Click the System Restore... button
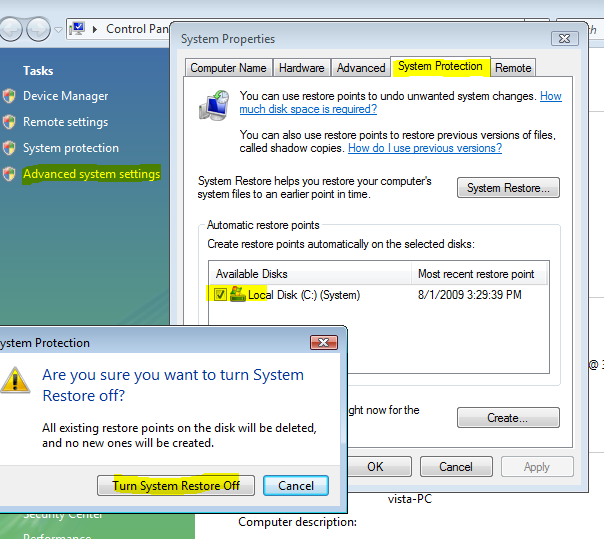604x539 pixels. click(508, 188)
